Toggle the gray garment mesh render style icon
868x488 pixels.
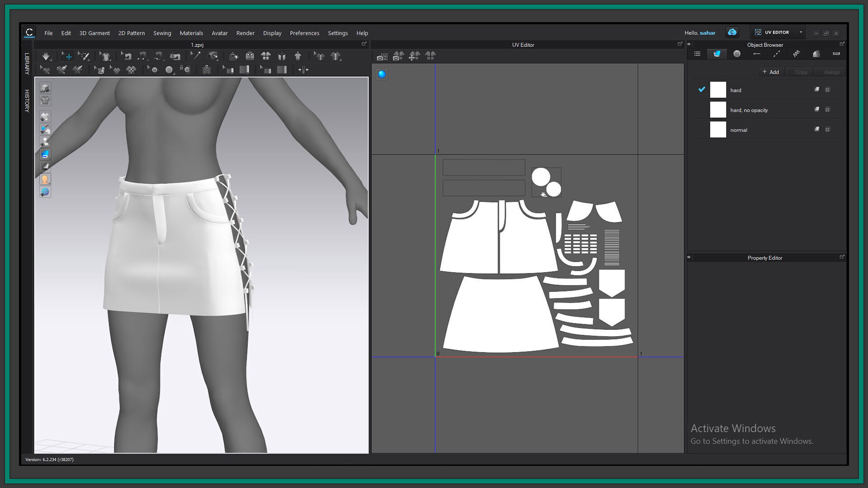pos(45,167)
